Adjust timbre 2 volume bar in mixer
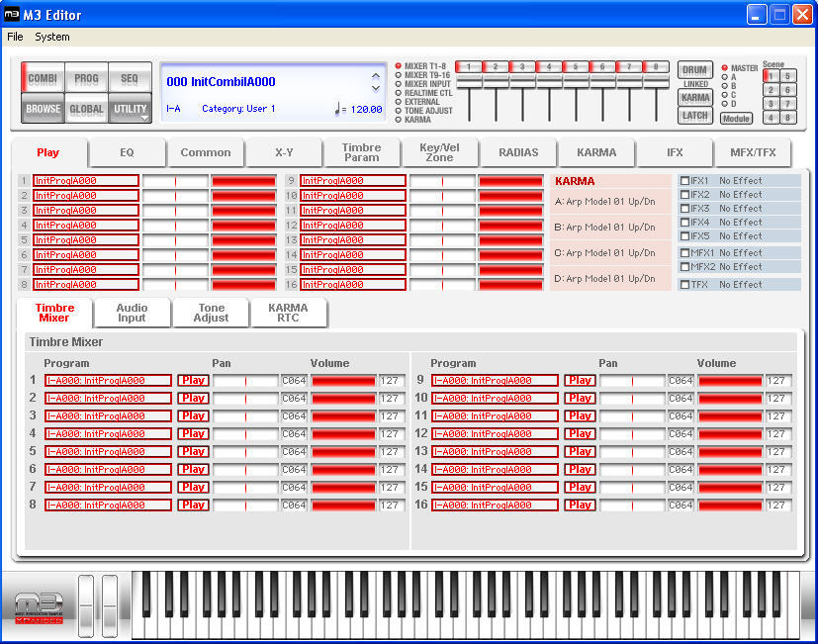The width and height of the screenshot is (818, 644). point(343,399)
